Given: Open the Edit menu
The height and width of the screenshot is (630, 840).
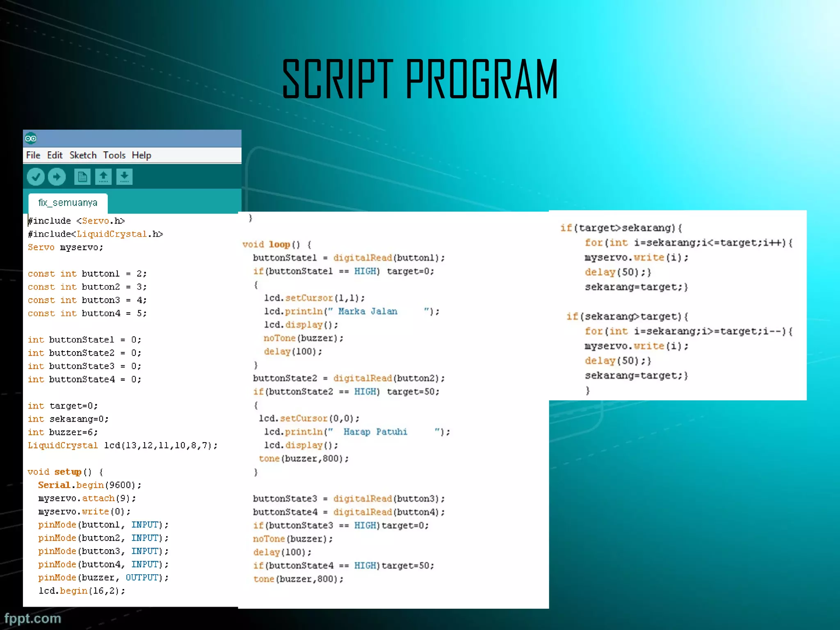Looking at the screenshot, I should click(x=55, y=155).
